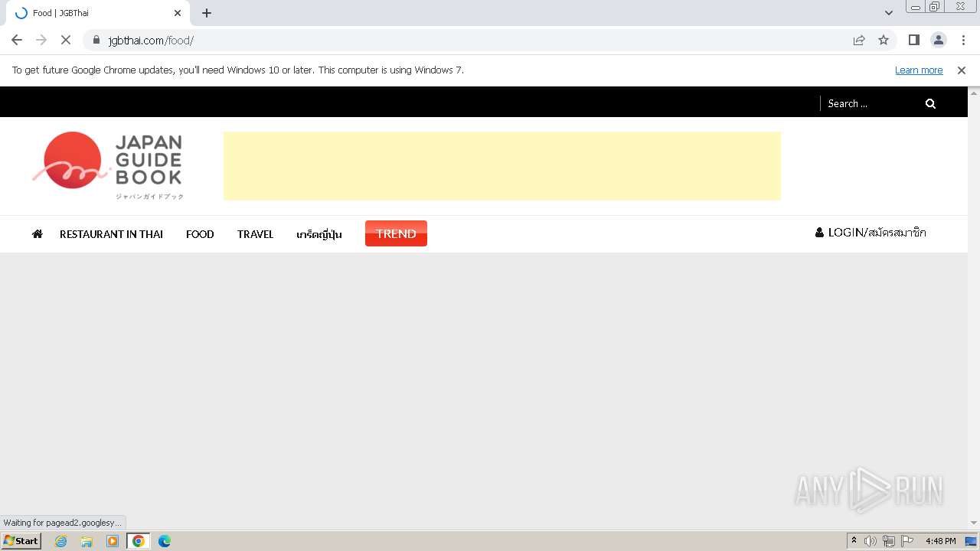Open the browser side panel
Image resolution: width=980 pixels, height=551 pixels.
pyautogui.click(x=913, y=40)
